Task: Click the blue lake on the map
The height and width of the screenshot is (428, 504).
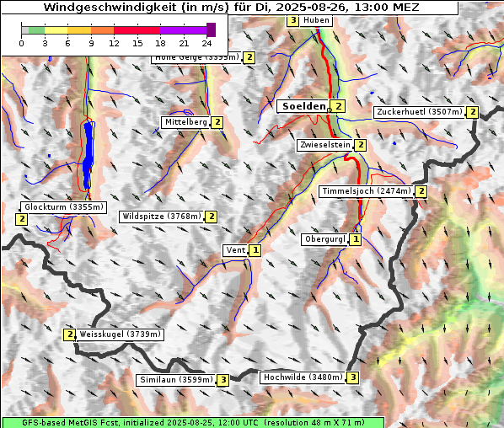Action: coord(88,156)
